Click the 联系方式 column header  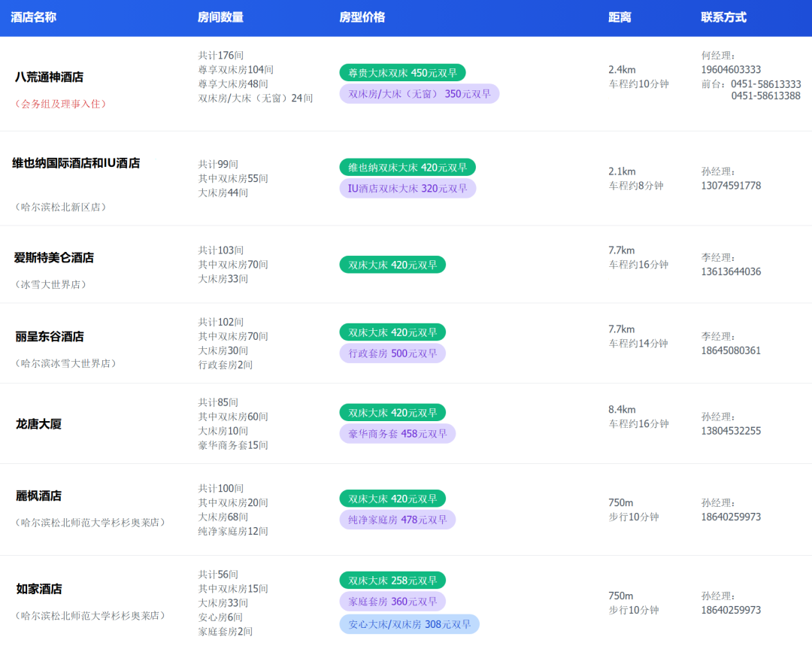[723, 17]
